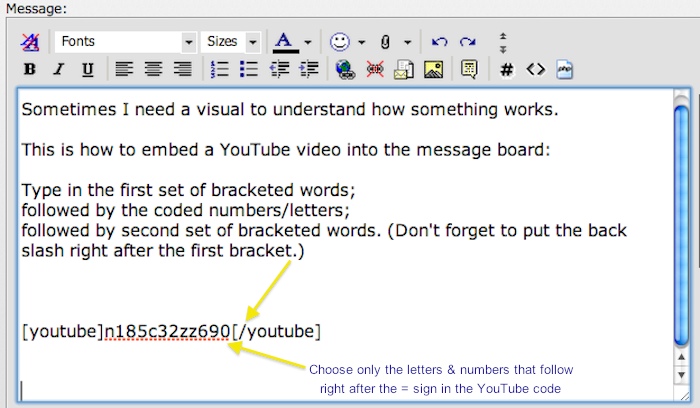Expand the text color arrow menu

click(308, 42)
